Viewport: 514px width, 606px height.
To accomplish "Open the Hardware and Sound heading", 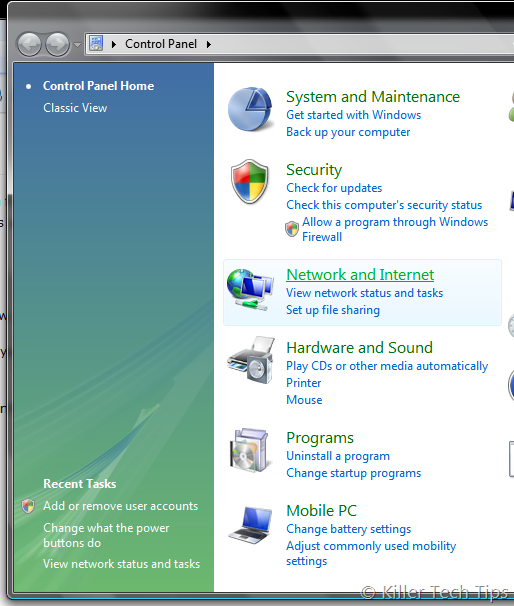I will click(x=359, y=348).
